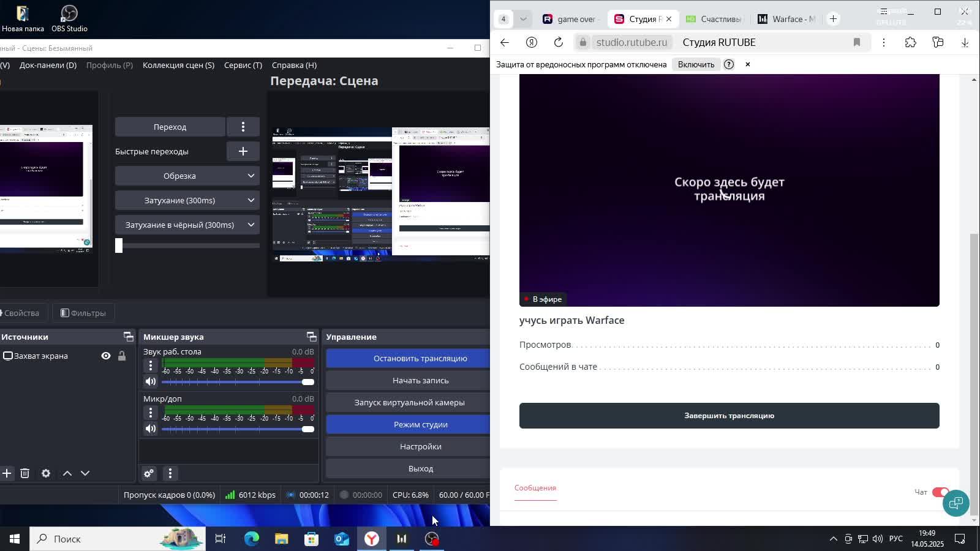Open Yandex home via Я icon
The width and height of the screenshot is (980, 551).
[532, 42]
